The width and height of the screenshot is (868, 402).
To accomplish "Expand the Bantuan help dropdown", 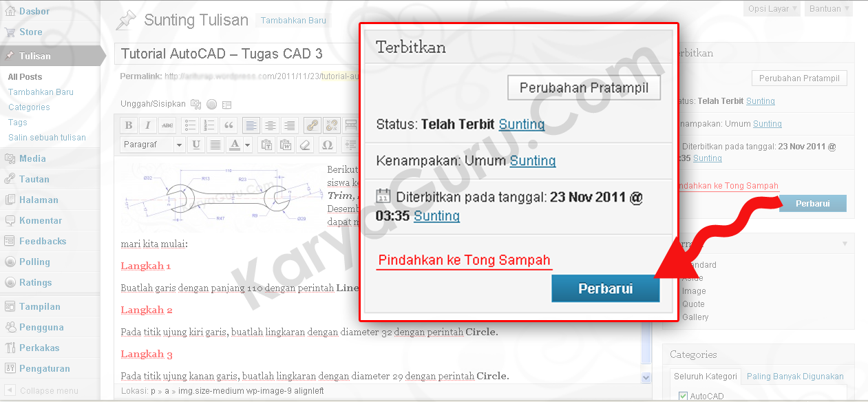I will coord(829,9).
